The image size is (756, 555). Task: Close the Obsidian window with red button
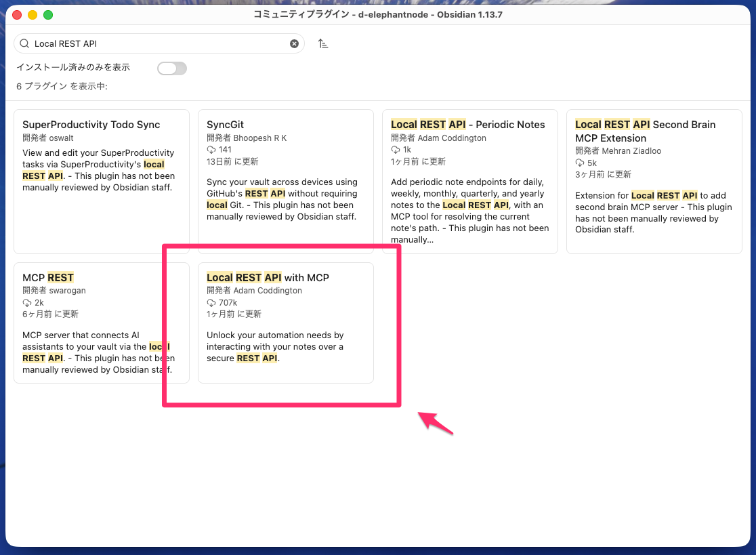pyautogui.click(x=17, y=15)
